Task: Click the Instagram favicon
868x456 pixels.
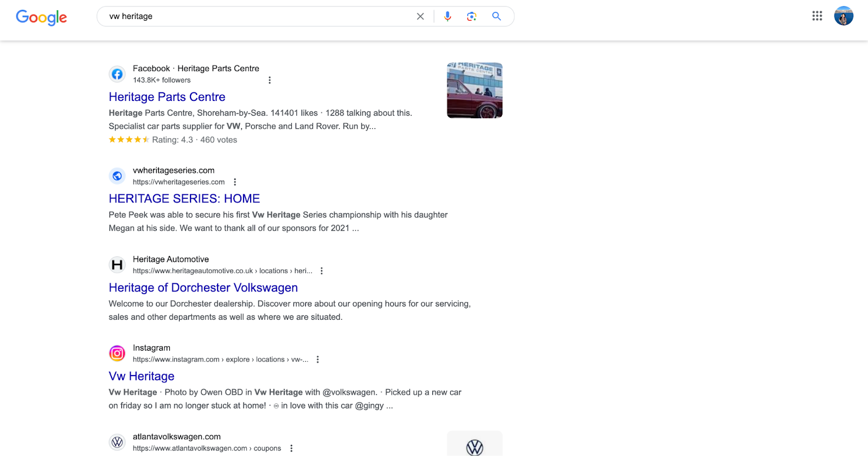Action: coord(117,353)
